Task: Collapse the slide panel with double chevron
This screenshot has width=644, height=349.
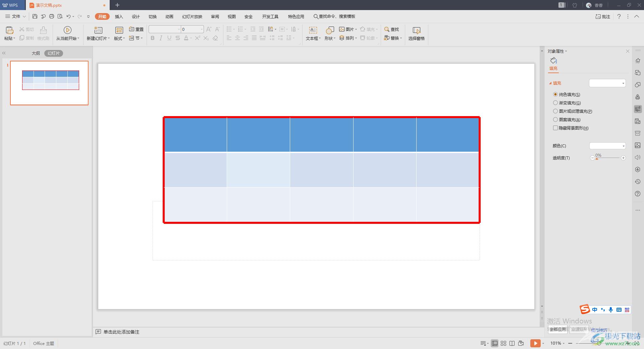Action: point(4,53)
